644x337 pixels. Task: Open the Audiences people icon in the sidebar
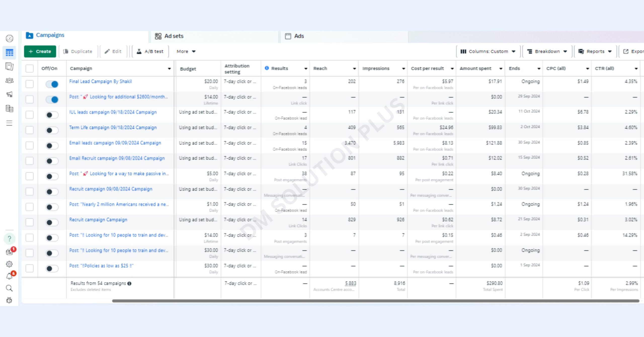click(x=9, y=80)
